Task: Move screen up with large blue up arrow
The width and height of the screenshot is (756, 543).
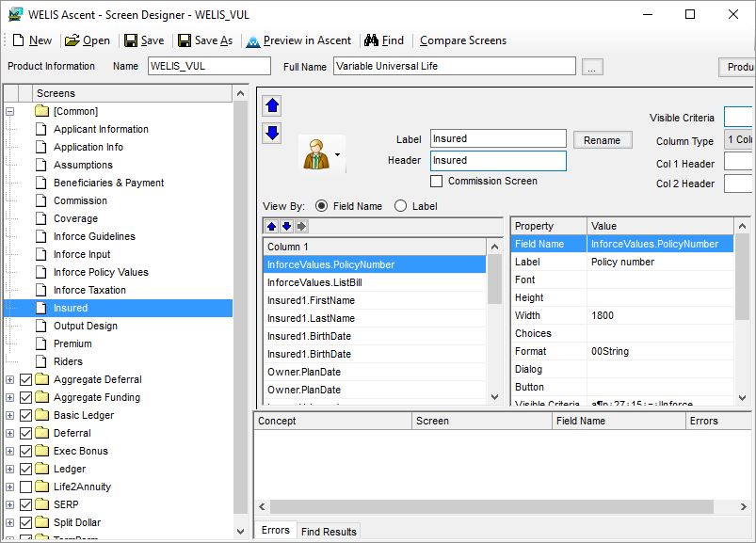Action: [x=272, y=105]
